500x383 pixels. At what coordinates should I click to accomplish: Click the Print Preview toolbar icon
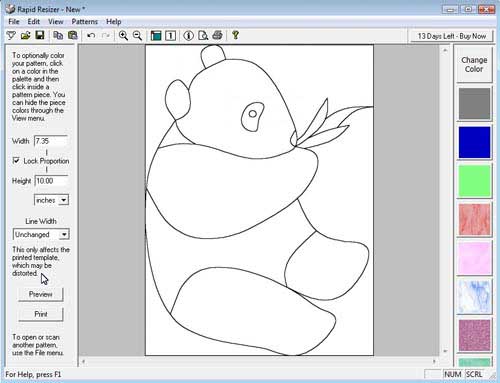pyautogui.click(x=203, y=35)
